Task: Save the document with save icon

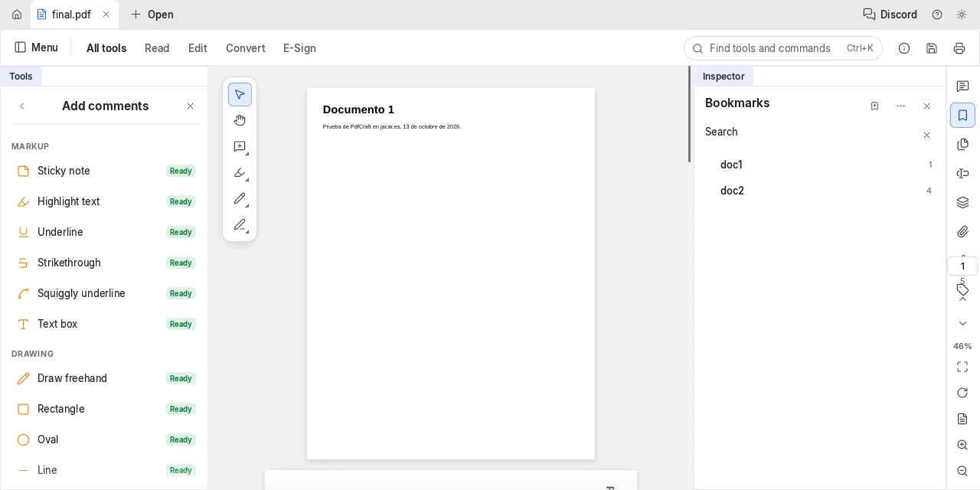Action: (x=932, y=48)
